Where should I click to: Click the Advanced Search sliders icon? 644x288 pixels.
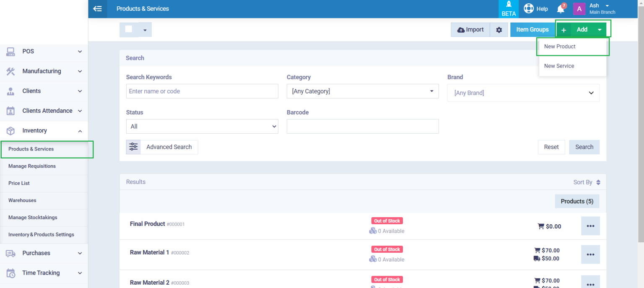(133, 147)
